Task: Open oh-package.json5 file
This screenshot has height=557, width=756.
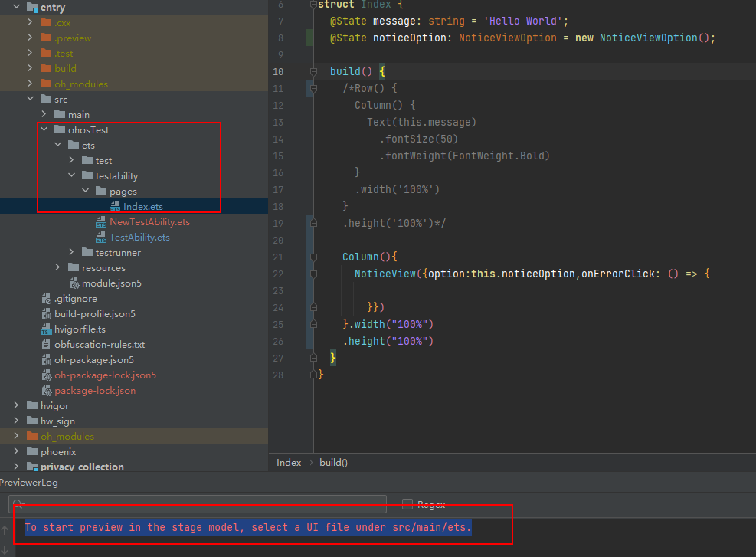Action: pyautogui.click(x=94, y=360)
